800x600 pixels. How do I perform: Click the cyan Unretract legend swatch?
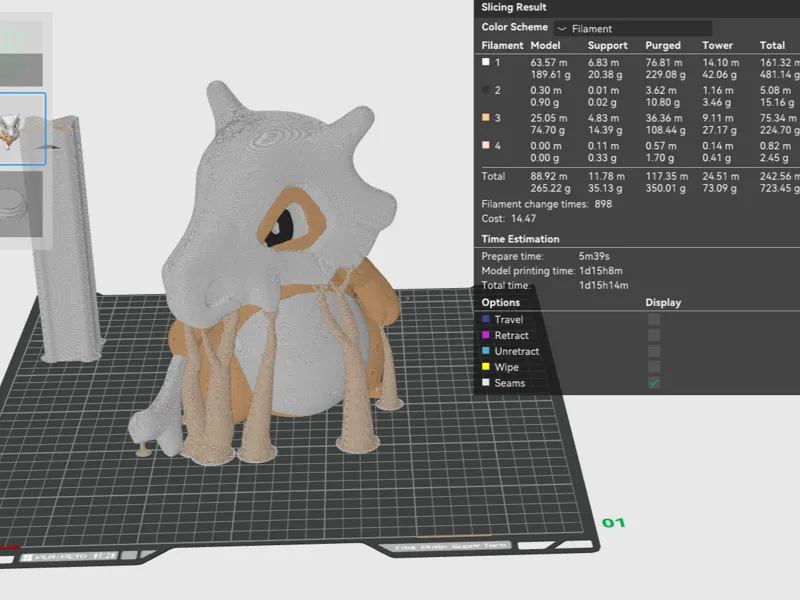pyautogui.click(x=486, y=351)
